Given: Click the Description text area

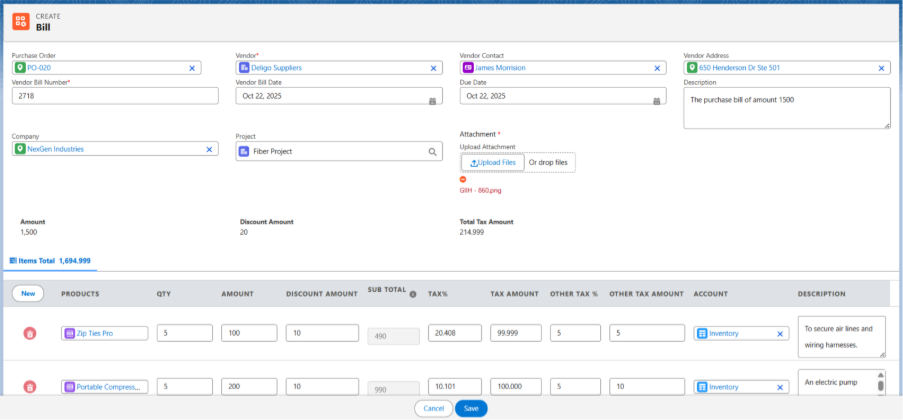Looking at the screenshot, I should click(x=786, y=107).
